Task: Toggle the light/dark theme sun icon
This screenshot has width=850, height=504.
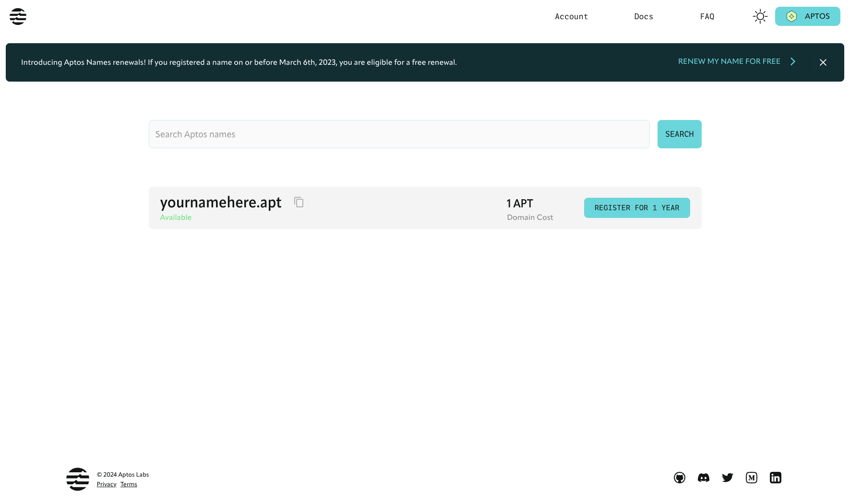Action: coord(760,16)
